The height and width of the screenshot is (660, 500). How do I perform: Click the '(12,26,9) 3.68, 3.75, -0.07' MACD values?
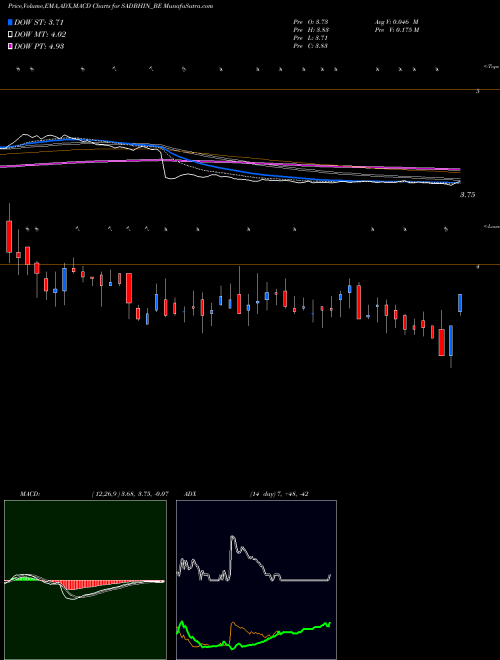(130, 494)
